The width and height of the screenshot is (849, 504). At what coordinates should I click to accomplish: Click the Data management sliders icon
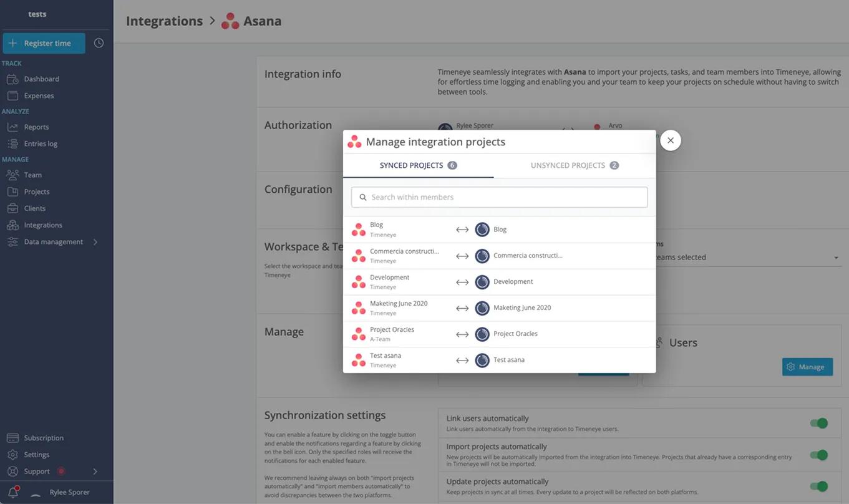12,242
